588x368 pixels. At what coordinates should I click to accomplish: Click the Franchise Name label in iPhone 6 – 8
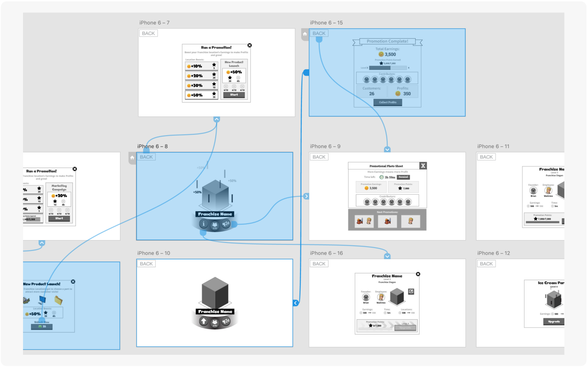215,214
